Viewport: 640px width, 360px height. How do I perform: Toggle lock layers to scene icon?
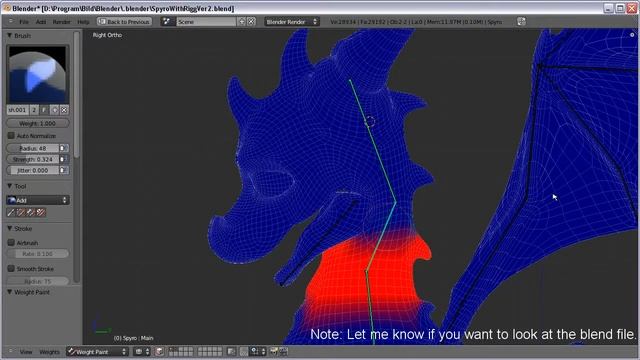[x=231, y=351]
